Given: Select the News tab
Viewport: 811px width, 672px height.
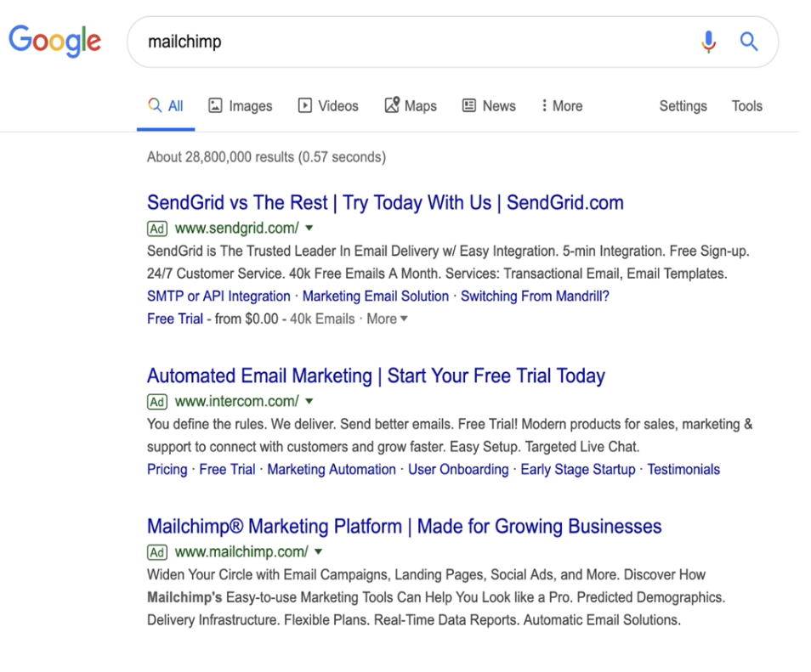Looking at the screenshot, I should coord(490,106).
